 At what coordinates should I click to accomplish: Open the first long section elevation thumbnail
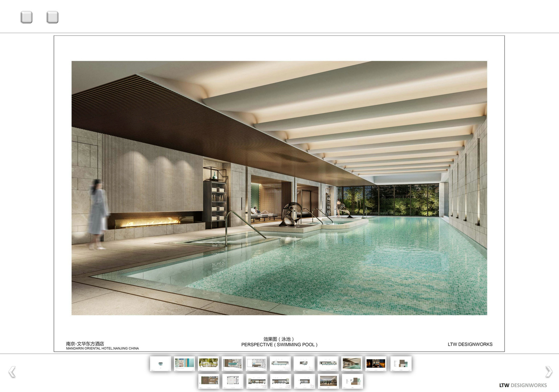pyautogui.click(x=280, y=363)
